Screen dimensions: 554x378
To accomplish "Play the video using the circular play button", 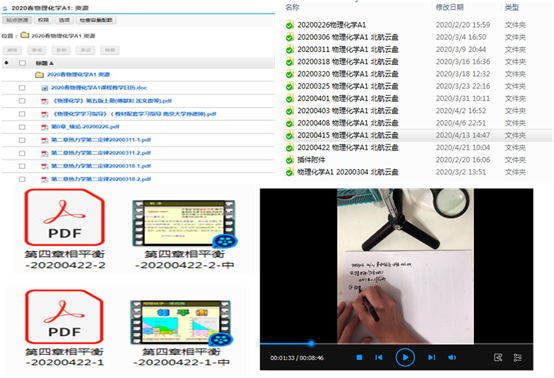I will coord(405,358).
